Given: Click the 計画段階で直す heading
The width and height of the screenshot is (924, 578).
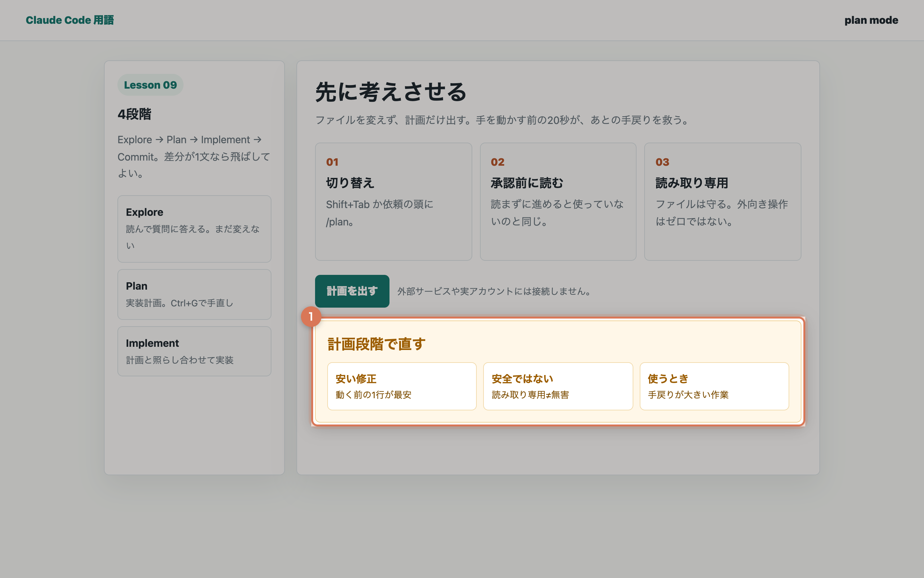Looking at the screenshot, I should tap(376, 344).
